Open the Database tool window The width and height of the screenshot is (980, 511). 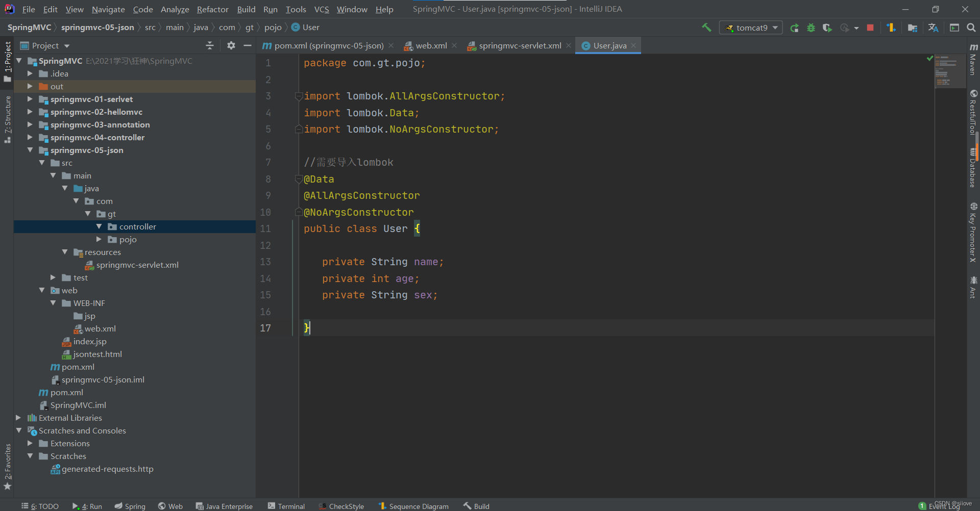[x=973, y=168]
